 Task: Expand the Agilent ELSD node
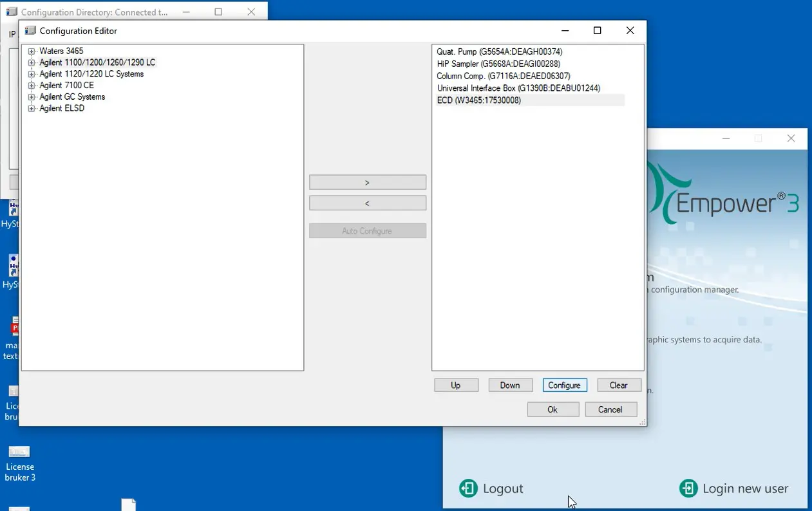[32, 109]
